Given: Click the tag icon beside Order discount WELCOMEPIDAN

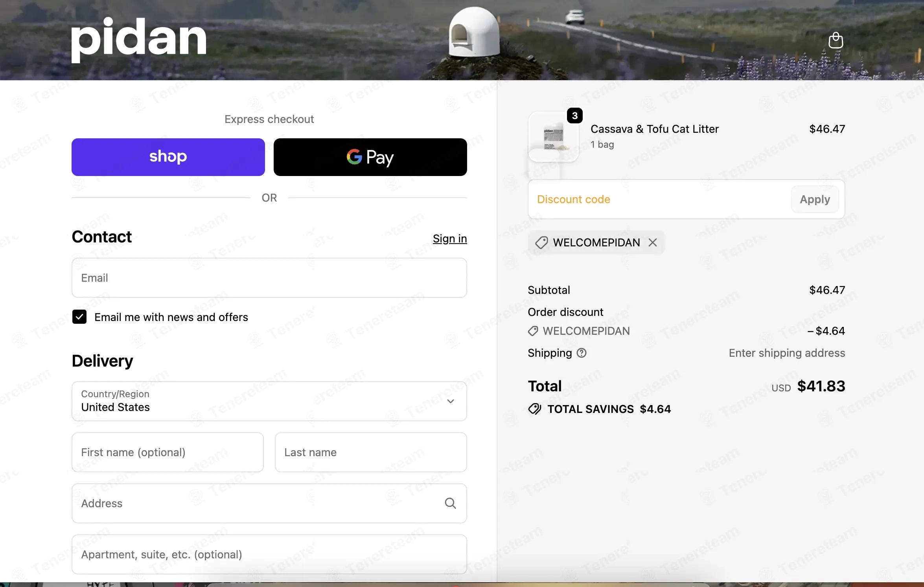Looking at the screenshot, I should [x=533, y=331].
